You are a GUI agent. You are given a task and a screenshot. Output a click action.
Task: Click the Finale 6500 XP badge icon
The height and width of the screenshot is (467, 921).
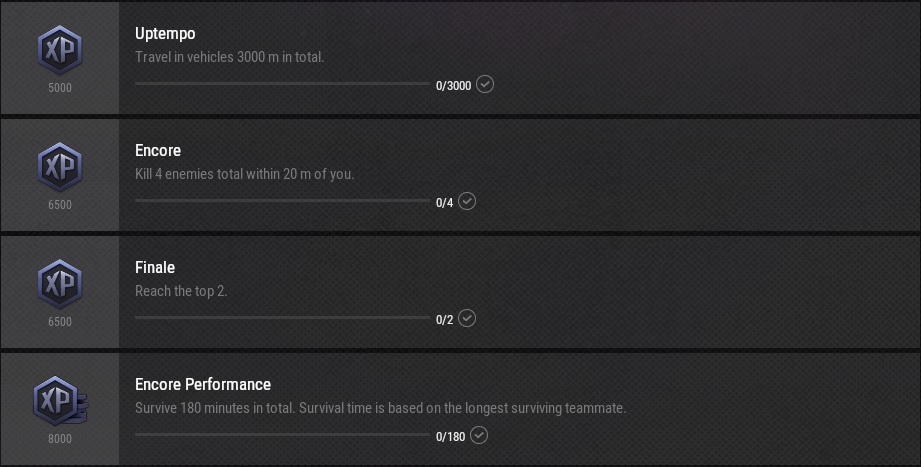(x=59, y=284)
